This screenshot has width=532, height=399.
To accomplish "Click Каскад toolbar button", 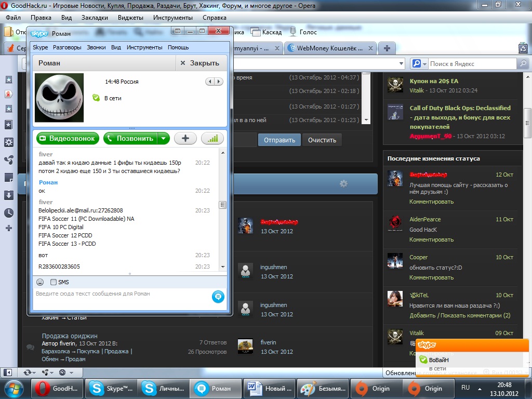I will 267,32.
